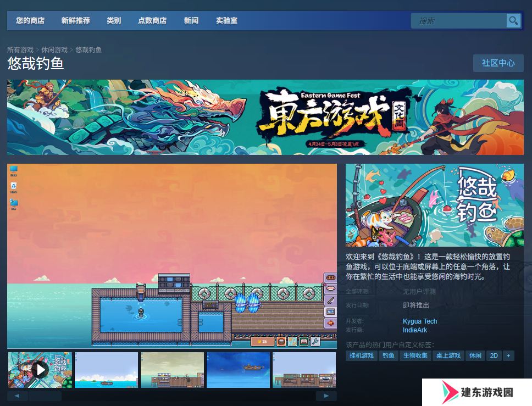This screenshot has height=406, width=532.
Task: Open the IndieArk publisher link
Action: (x=415, y=330)
